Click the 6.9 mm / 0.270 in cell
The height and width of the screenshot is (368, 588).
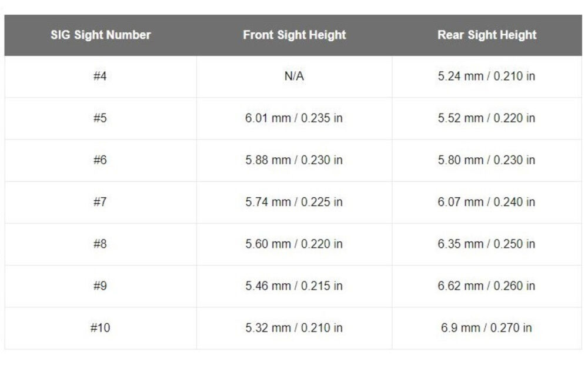click(486, 327)
